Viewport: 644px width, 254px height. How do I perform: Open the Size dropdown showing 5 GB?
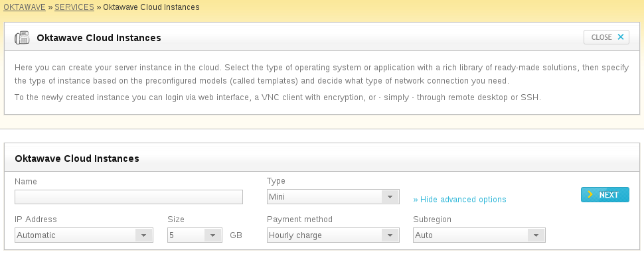click(x=195, y=235)
